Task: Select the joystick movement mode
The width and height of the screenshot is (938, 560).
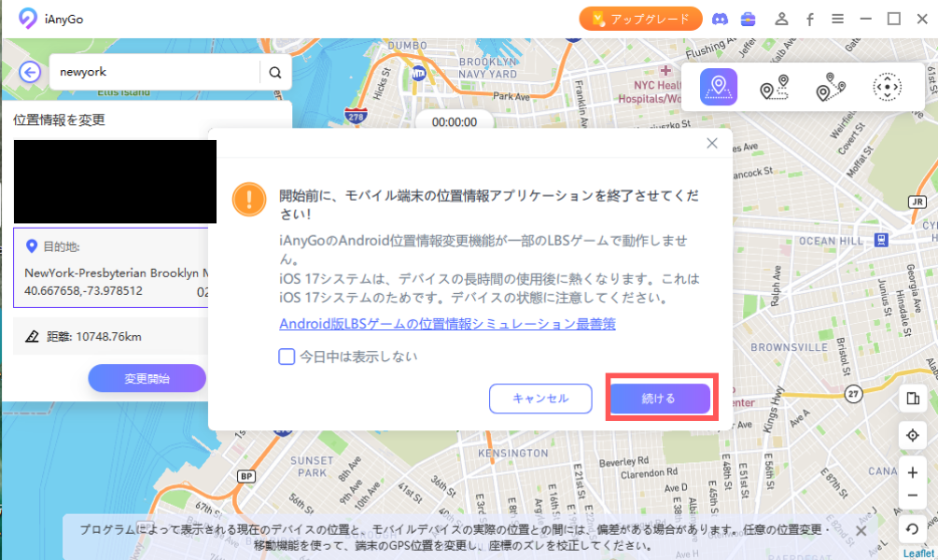Action: point(886,88)
